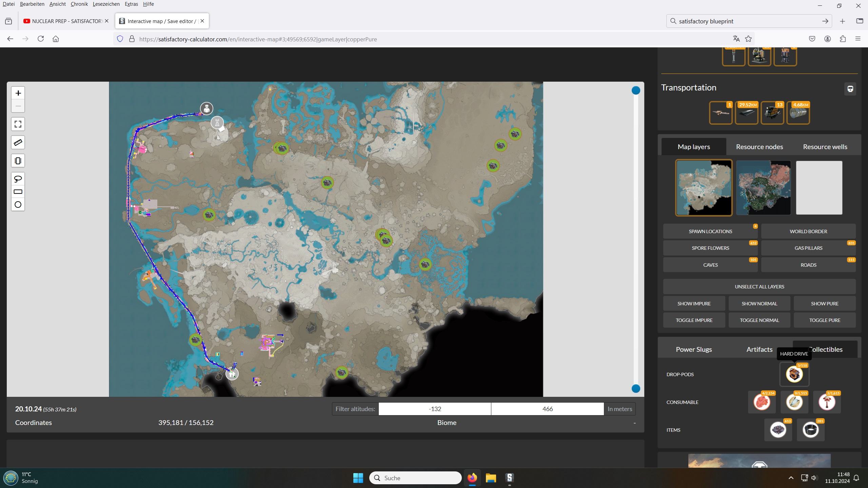Image resolution: width=868 pixels, height=488 pixels.
Task: Click the translate page icon in address bar
Action: pyautogui.click(x=736, y=39)
